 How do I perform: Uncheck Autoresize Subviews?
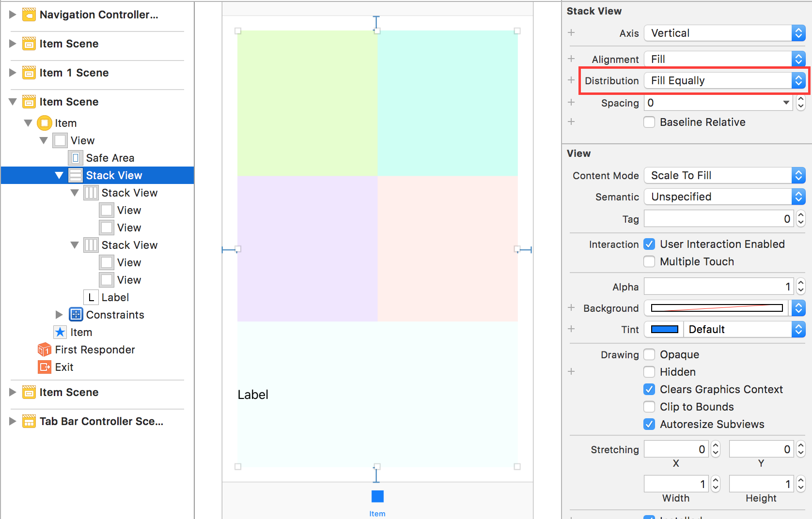pos(649,424)
